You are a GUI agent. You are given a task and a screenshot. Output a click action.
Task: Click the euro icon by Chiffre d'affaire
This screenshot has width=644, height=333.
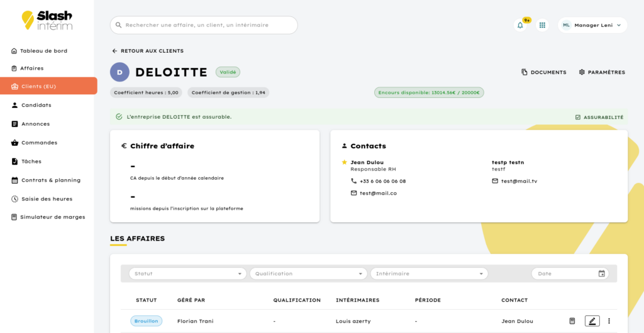coord(124,146)
